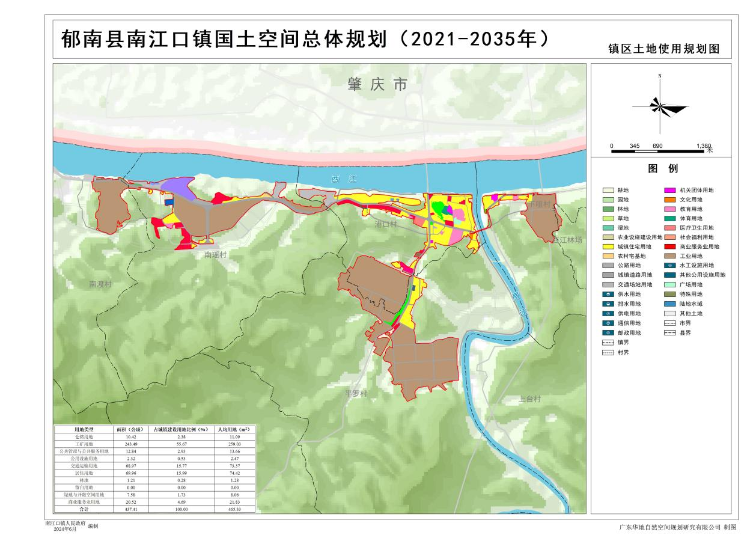This screenshot has height=535, width=756.
Task: Select the brown 工业用地 legend swatch
Action: [670, 256]
